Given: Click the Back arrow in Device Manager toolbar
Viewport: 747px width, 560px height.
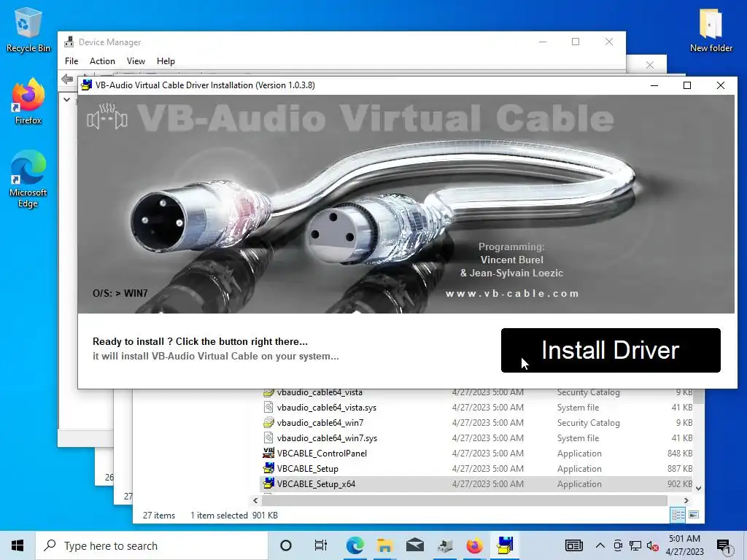Looking at the screenshot, I should pos(67,79).
